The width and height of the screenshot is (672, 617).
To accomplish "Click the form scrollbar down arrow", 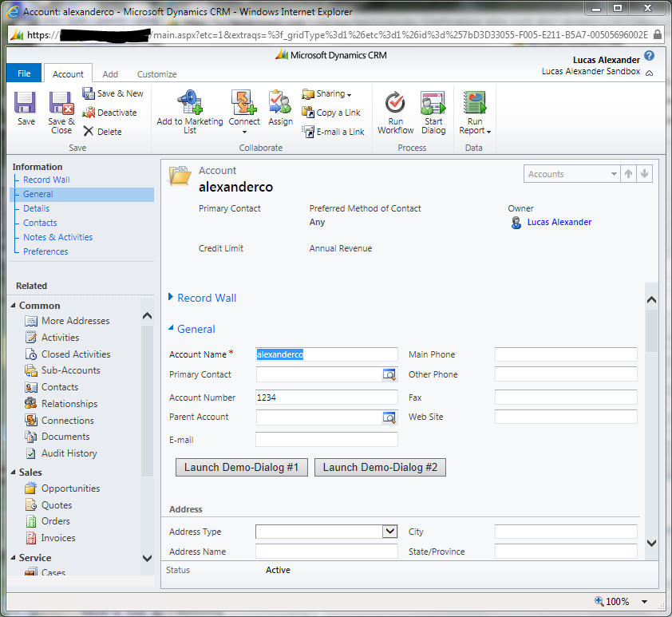I will click(x=651, y=543).
